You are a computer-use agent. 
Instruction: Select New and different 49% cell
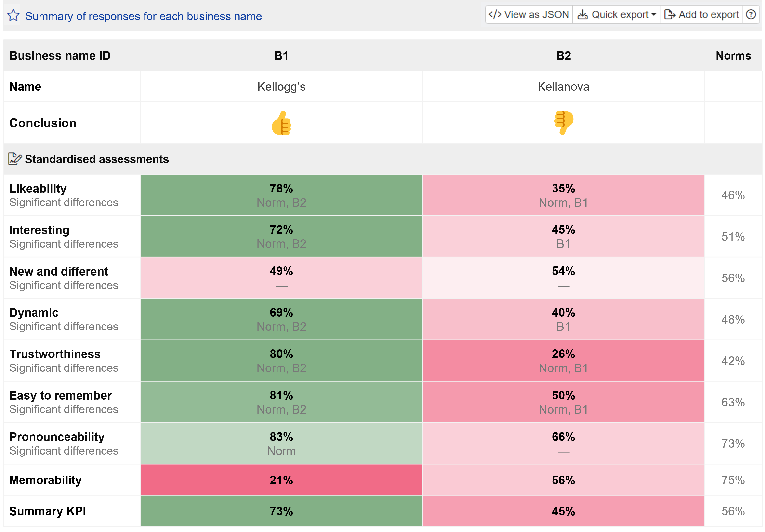coord(282,278)
